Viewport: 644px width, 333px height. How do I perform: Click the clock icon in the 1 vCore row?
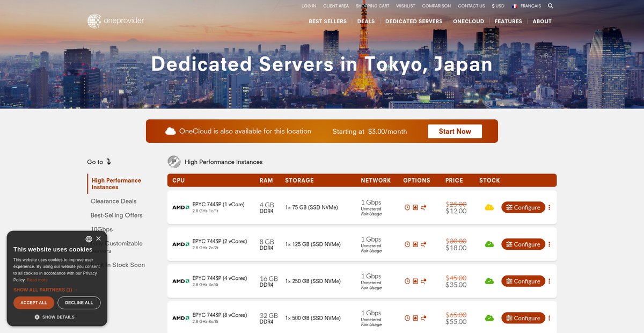coord(407,207)
